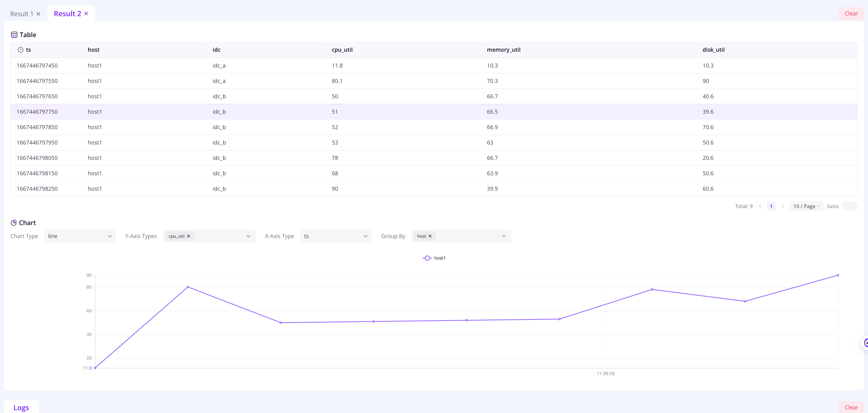Click the Goto page input field

(849, 206)
